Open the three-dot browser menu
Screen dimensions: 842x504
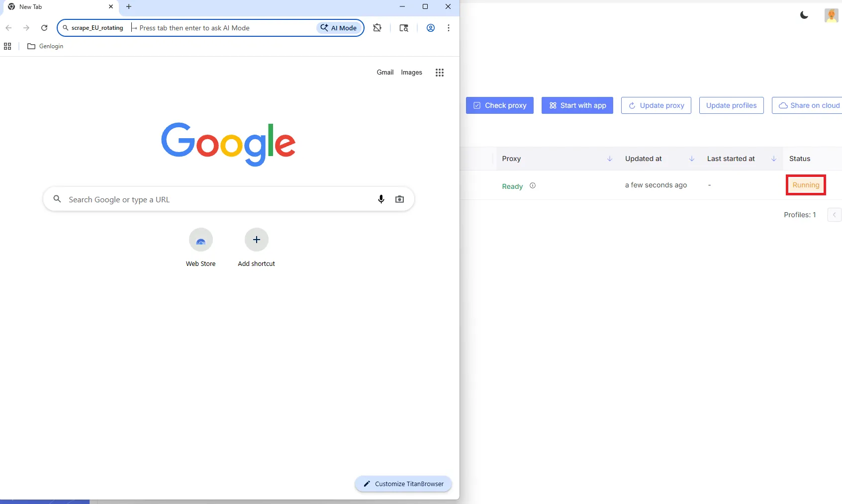pyautogui.click(x=449, y=28)
